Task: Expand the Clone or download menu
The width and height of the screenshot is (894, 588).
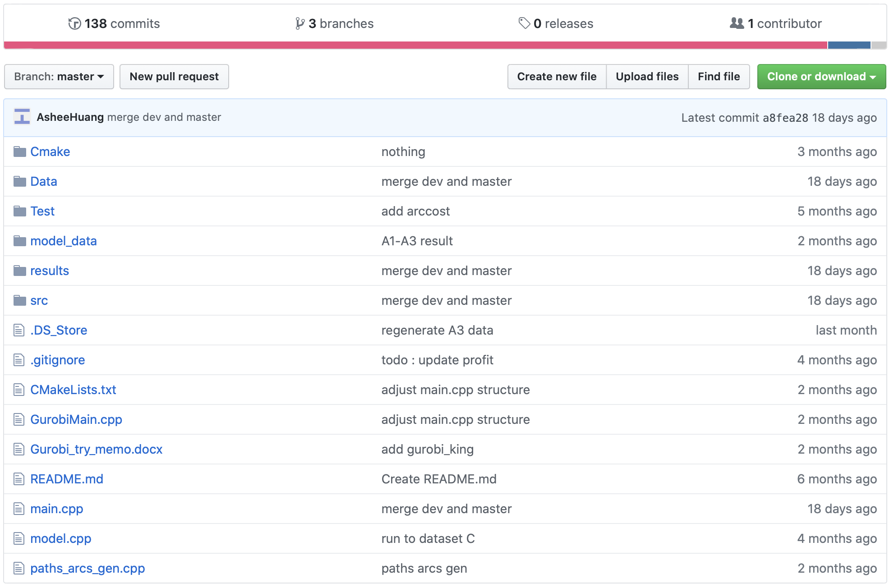Action: click(x=821, y=77)
